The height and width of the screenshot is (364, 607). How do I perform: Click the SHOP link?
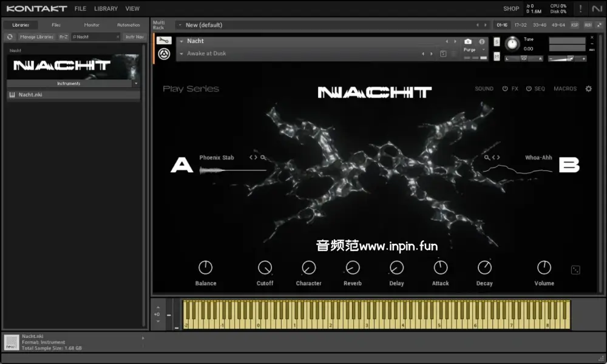point(511,8)
